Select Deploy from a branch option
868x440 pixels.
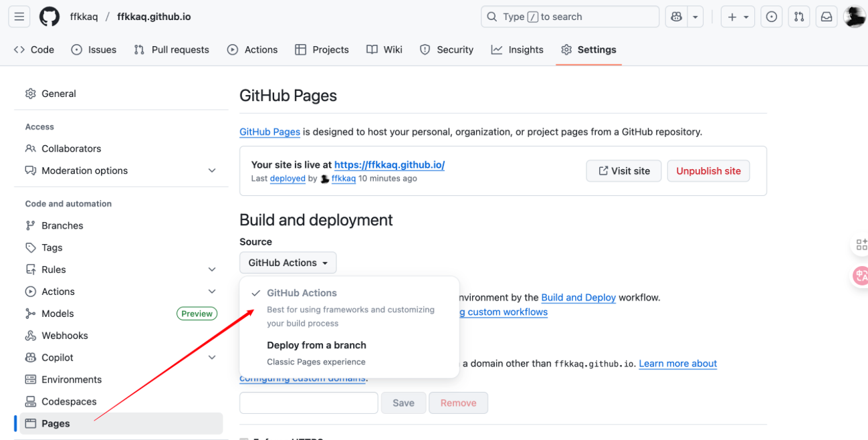click(349, 353)
